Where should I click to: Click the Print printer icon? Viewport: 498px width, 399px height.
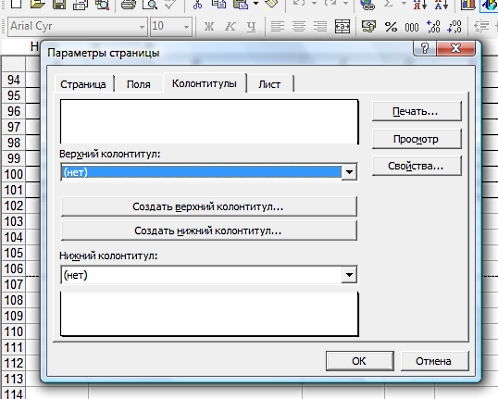128,4
